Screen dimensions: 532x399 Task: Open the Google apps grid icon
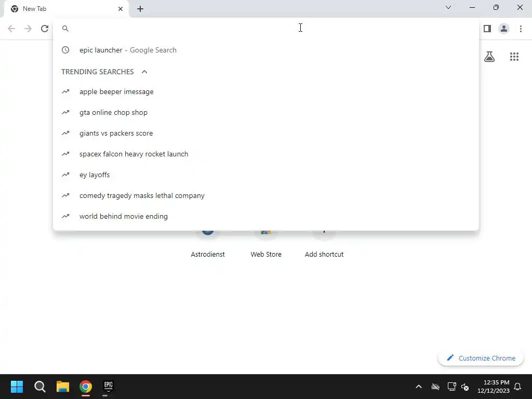pos(514,57)
